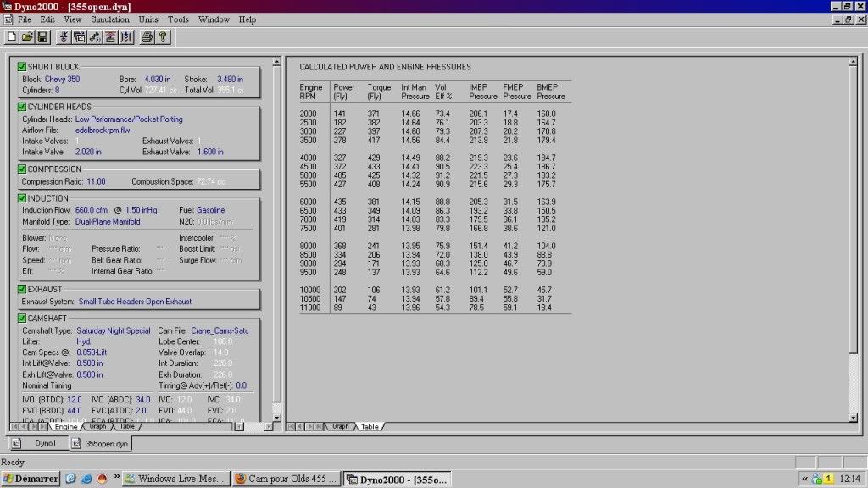Click the wrench toolbar icon
The width and height of the screenshot is (868, 488).
(95, 37)
